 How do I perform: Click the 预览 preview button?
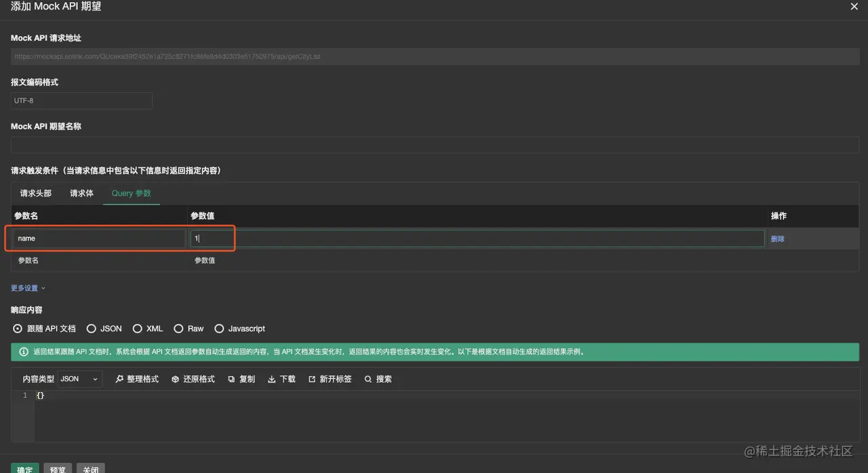58,469
